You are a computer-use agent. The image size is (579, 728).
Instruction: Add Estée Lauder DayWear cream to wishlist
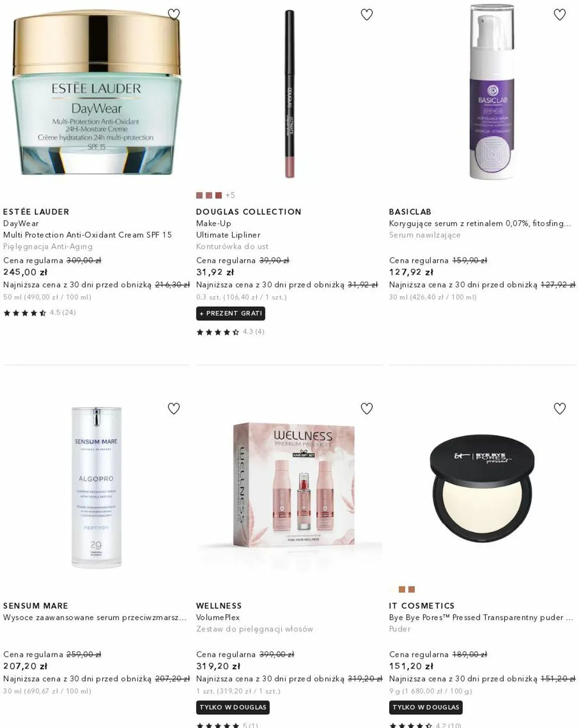174,14
